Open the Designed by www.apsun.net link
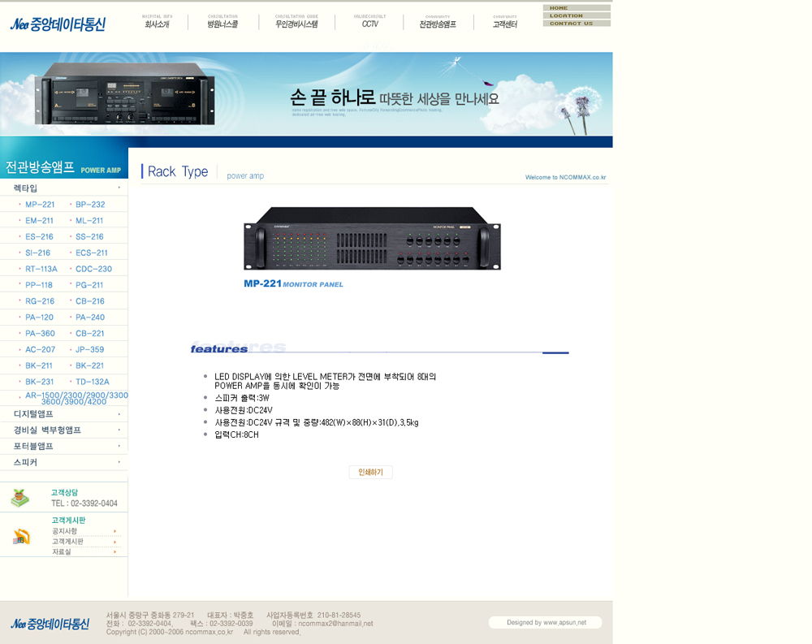The image size is (812, 644). tap(546, 623)
